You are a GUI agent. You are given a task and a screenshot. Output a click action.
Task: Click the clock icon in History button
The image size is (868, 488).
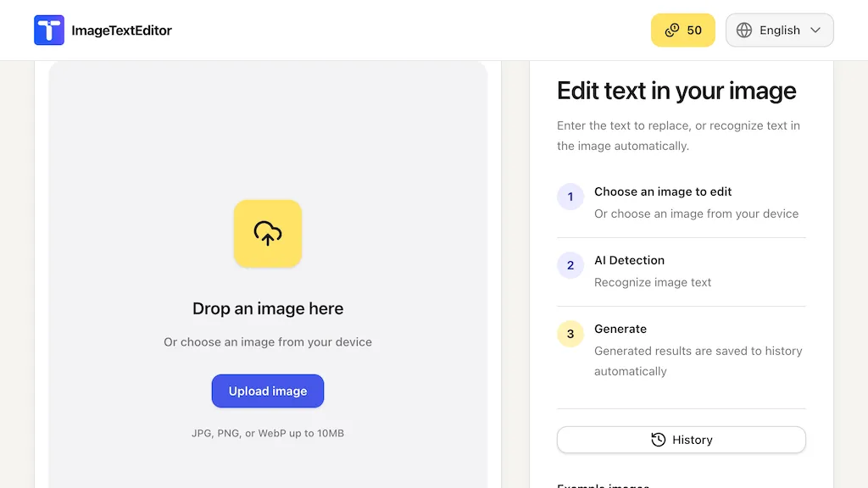click(658, 440)
